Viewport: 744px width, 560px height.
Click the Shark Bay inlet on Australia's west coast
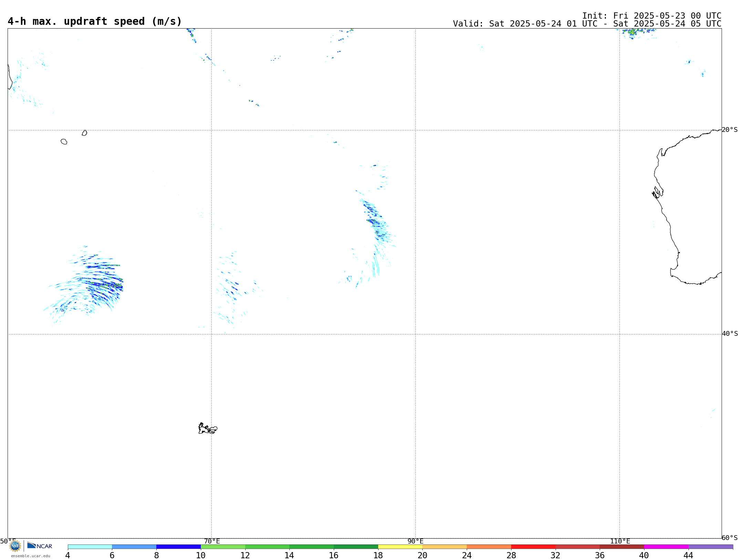coord(658,192)
